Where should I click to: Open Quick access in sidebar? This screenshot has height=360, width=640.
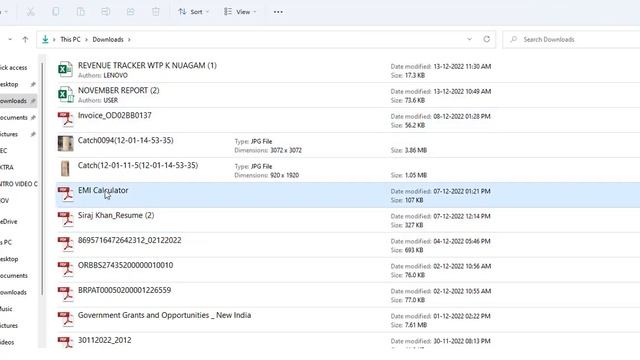coord(13,68)
